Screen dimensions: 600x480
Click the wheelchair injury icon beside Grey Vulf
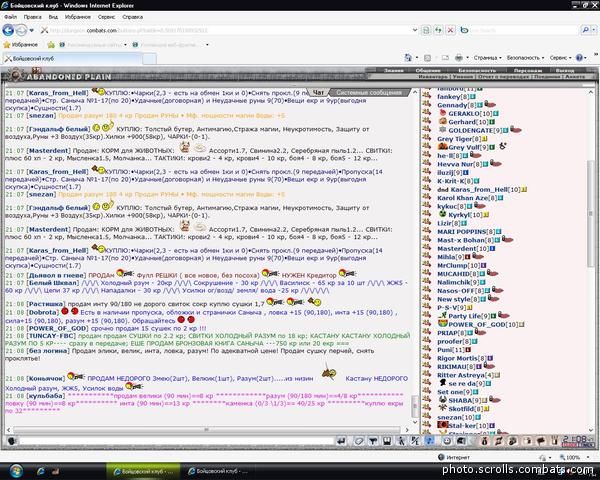[503, 146]
